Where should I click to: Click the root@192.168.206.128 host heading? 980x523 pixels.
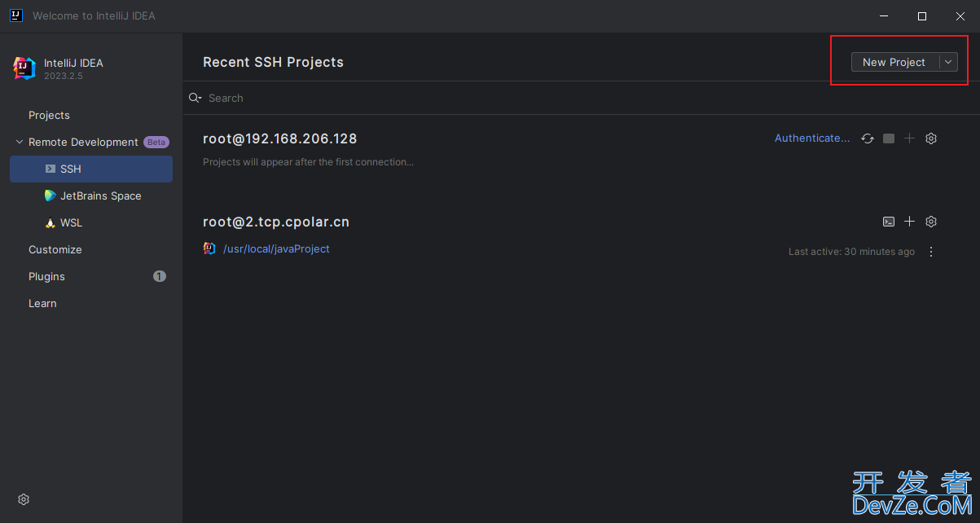point(279,138)
